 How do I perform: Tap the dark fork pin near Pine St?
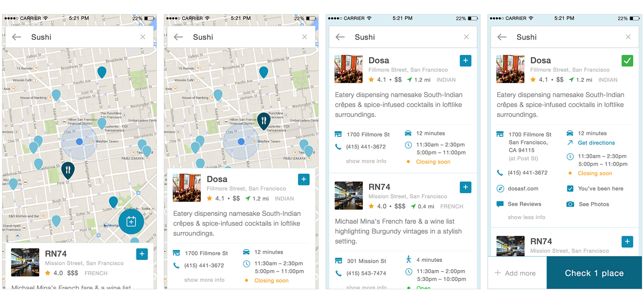pyautogui.click(x=68, y=170)
